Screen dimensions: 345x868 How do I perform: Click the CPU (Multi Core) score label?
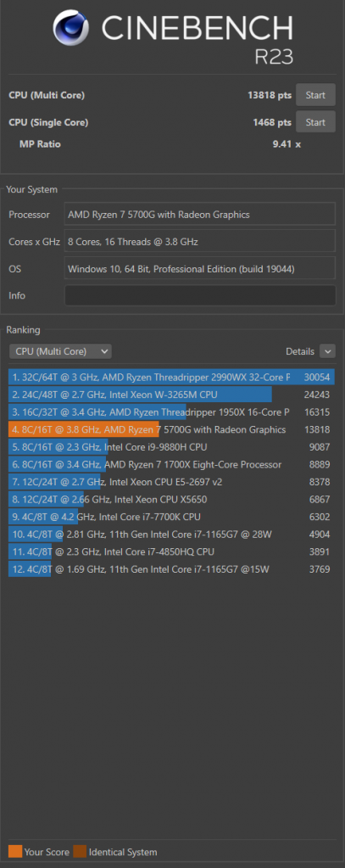pos(47,95)
